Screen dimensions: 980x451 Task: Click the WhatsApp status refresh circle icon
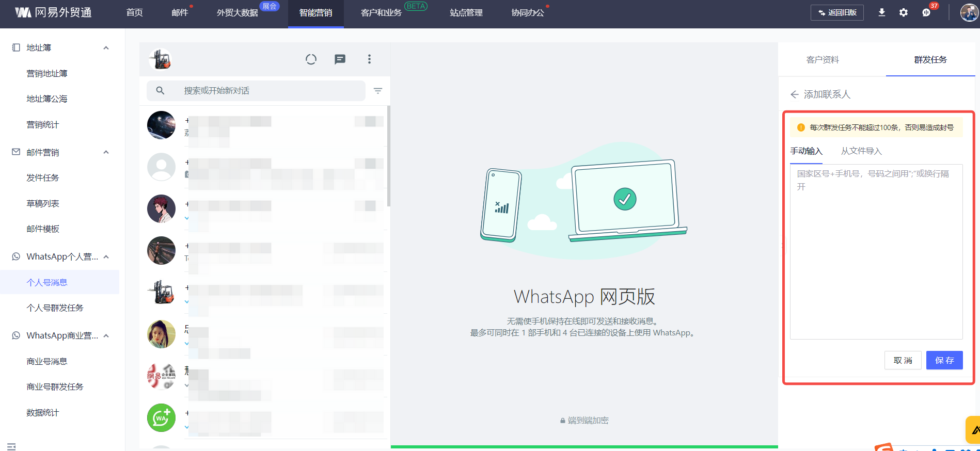pyautogui.click(x=311, y=59)
